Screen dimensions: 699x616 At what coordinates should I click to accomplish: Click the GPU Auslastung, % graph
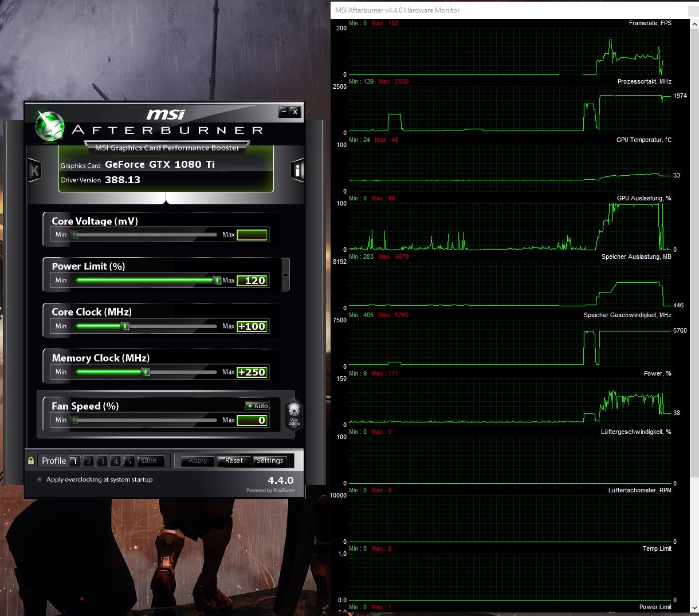509,226
